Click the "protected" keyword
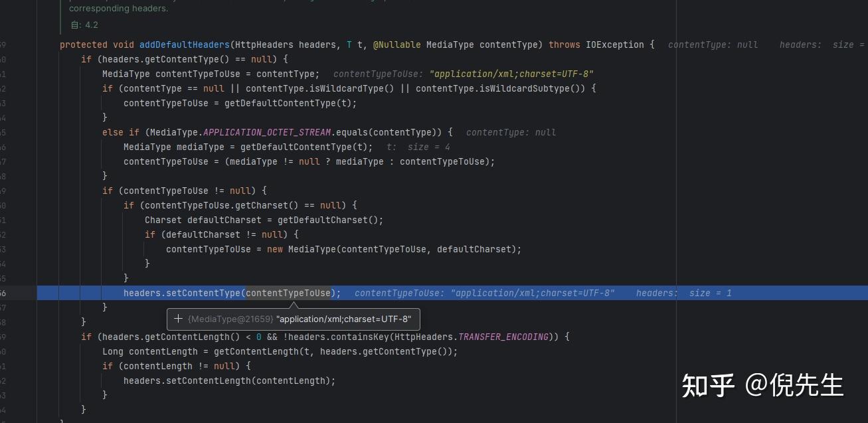The width and height of the screenshot is (868, 423). 84,44
